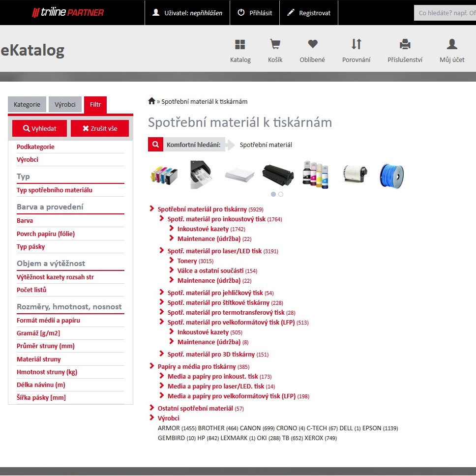The image size is (476, 476).
Task: Click the red Komfortní hledání search icon
Action: point(155,145)
